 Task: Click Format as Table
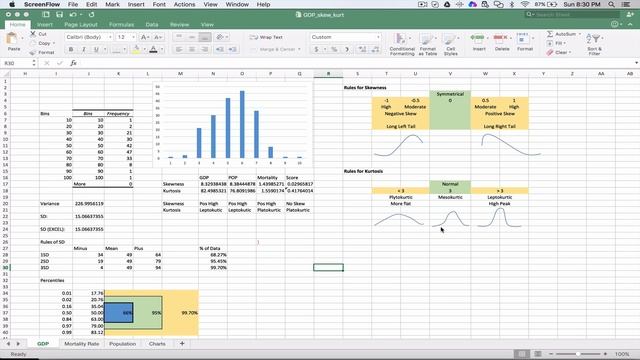pos(427,44)
